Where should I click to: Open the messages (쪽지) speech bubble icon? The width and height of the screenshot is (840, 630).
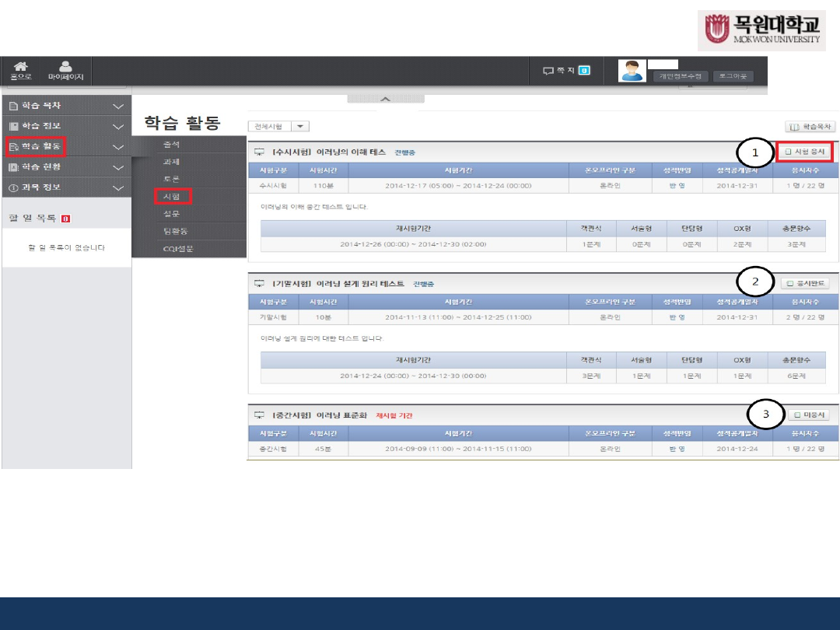[548, 71]
